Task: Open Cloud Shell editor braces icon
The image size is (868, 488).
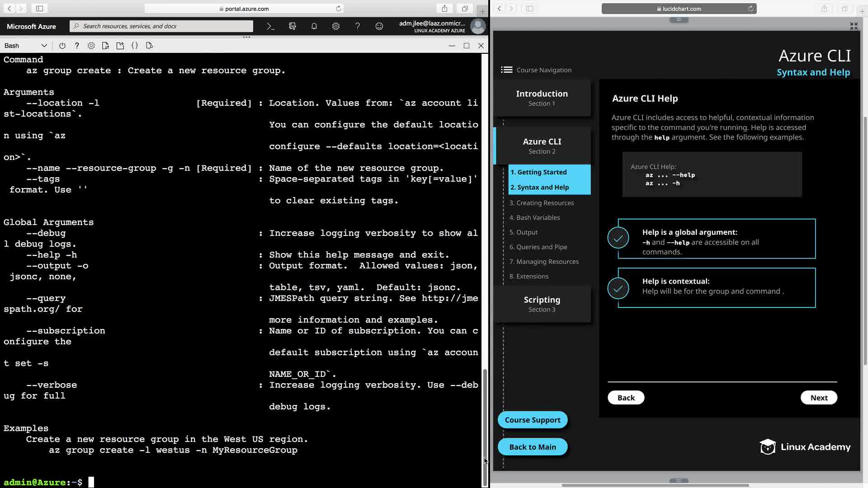Action: (x=135, y=46)
